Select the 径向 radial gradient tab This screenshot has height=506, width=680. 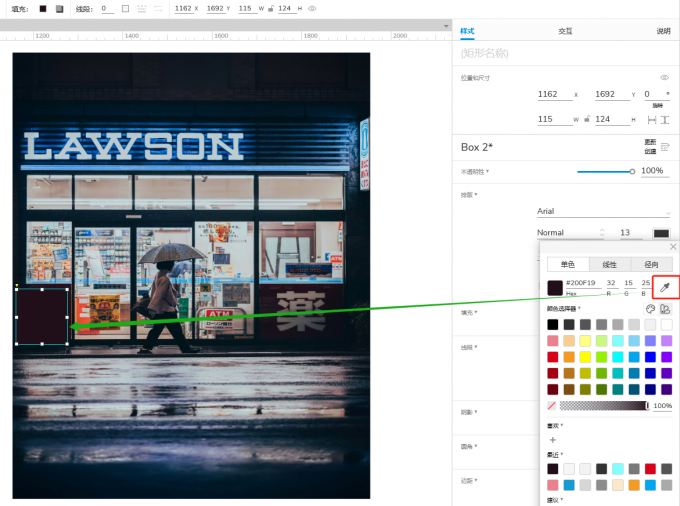[x=651, y=264]
